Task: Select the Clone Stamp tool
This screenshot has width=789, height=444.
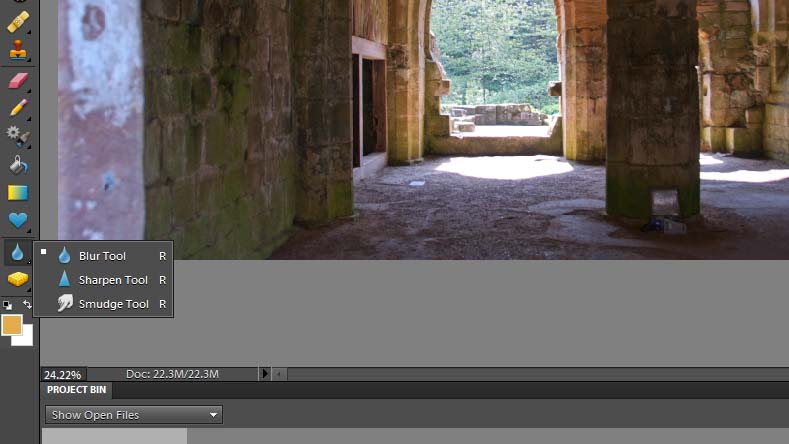Action: click(x=18, y=50)
